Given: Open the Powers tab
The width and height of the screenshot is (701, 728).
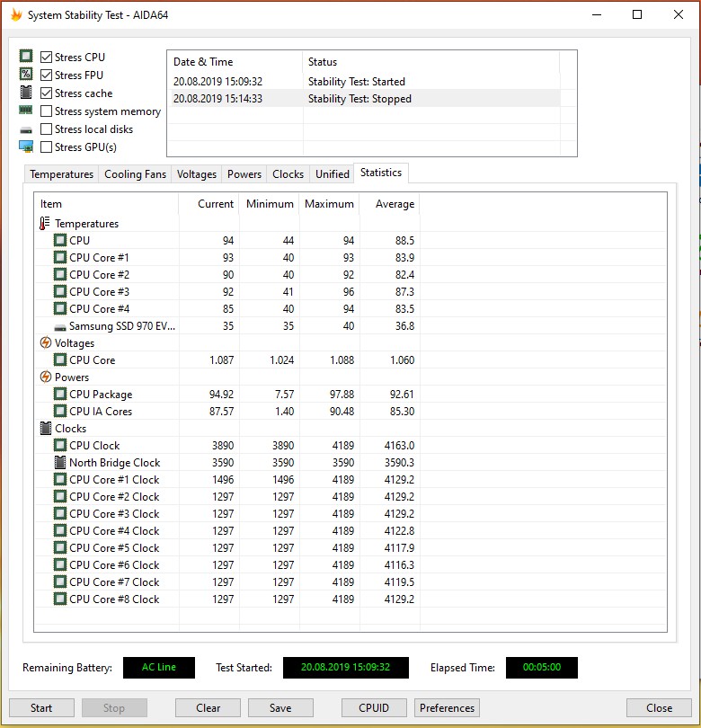Looking at the screenshot, I should click(244, 174).
